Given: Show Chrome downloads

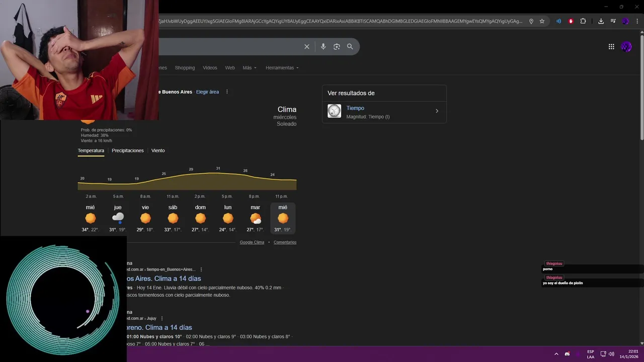Looking at the screenshot, I should click(601, 21).
